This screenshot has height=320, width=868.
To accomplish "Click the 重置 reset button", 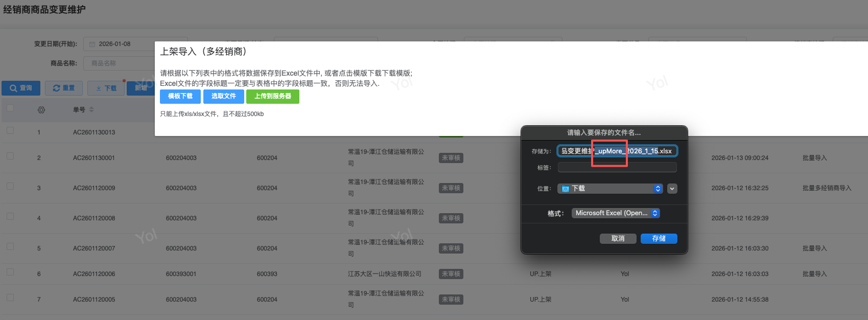I will click(64, 88).
